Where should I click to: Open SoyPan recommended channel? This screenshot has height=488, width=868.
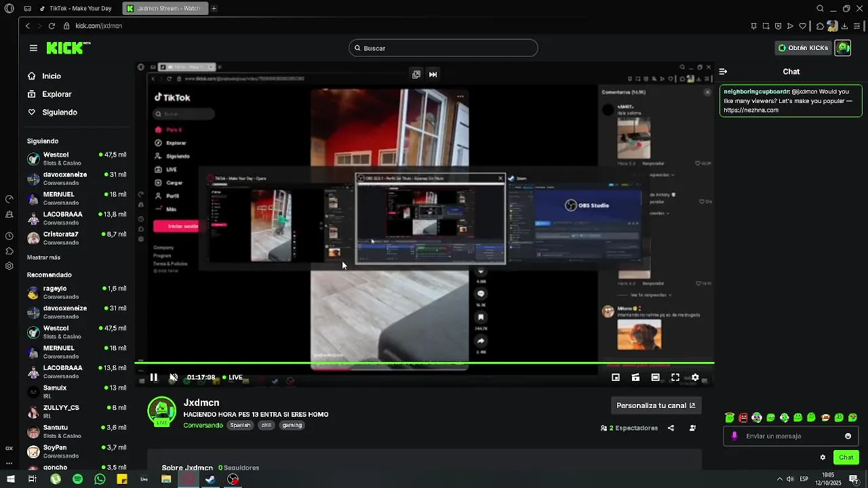point(77,451)
